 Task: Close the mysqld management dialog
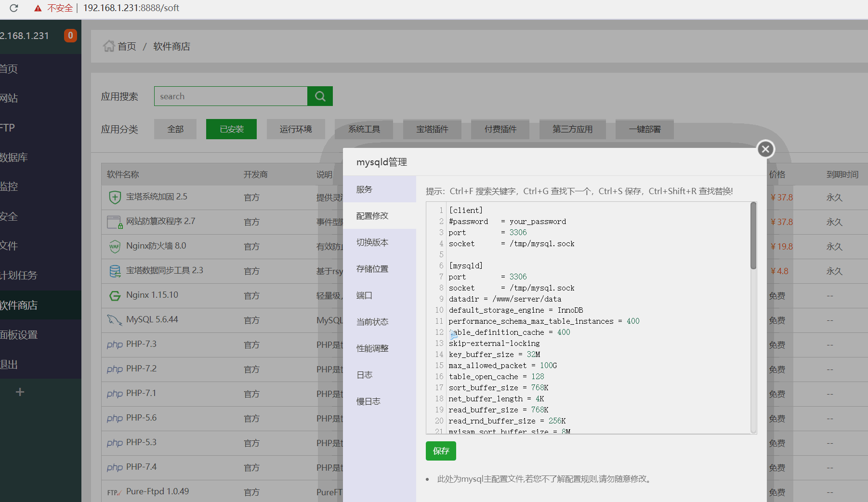pos(765,149)
